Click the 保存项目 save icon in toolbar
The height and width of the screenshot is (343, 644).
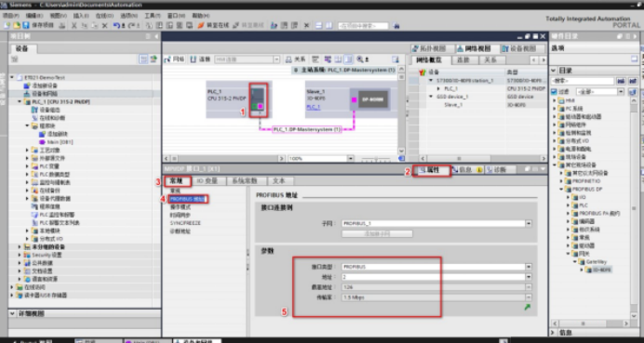[x=26, y=25]
